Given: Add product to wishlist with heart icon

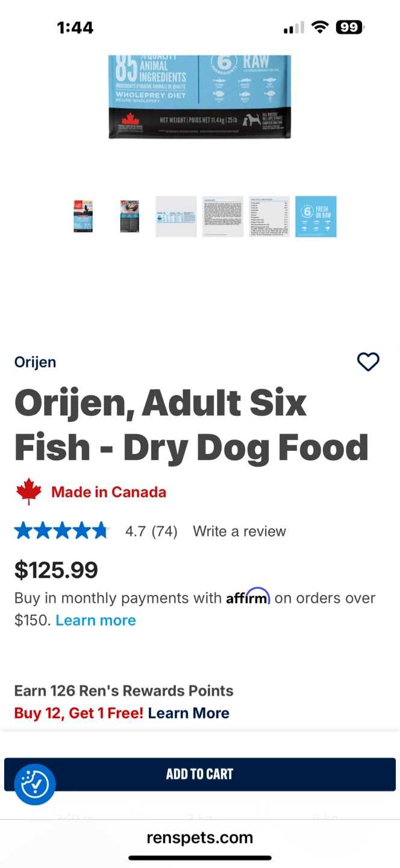Looking at the screenshot, I should tap(368, 362).
